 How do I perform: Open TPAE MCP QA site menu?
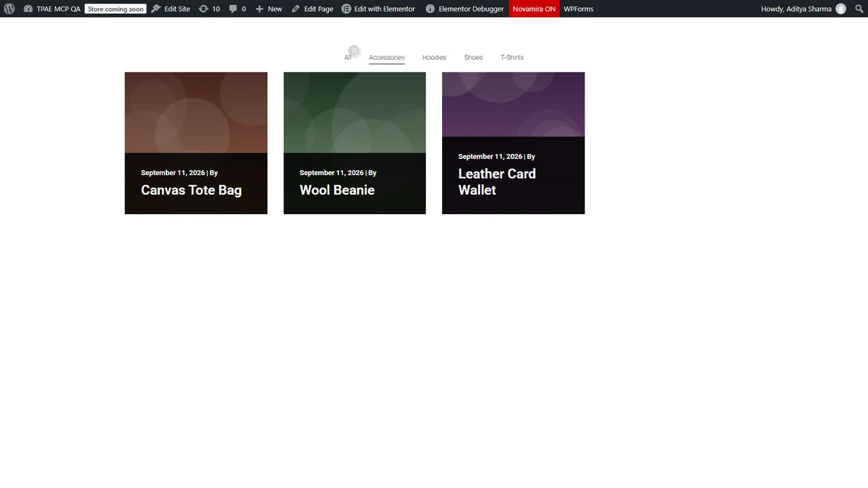pos(59,9)
